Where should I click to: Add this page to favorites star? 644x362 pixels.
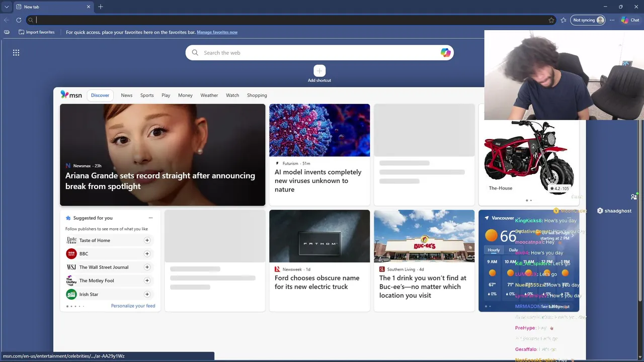(551, 20)
